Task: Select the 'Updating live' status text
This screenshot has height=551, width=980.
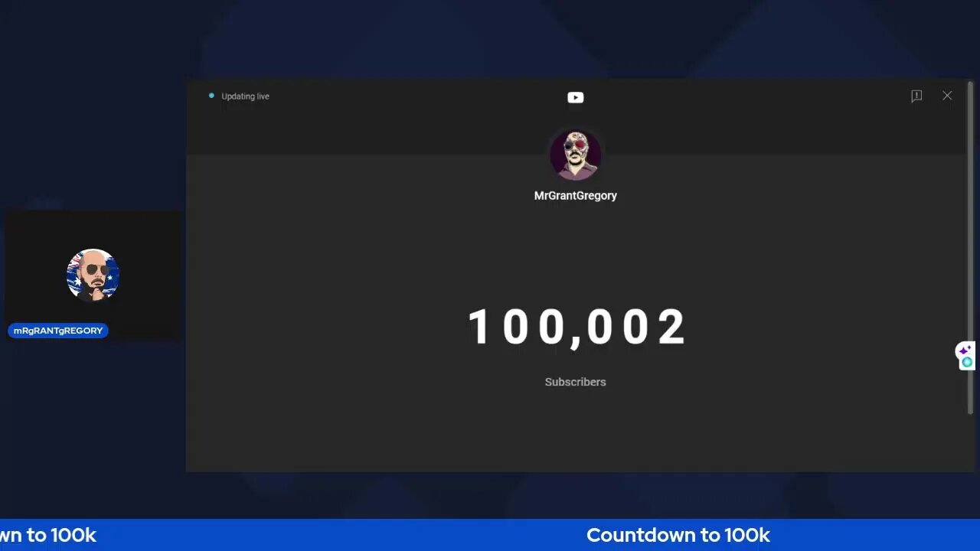Action: 245,96
